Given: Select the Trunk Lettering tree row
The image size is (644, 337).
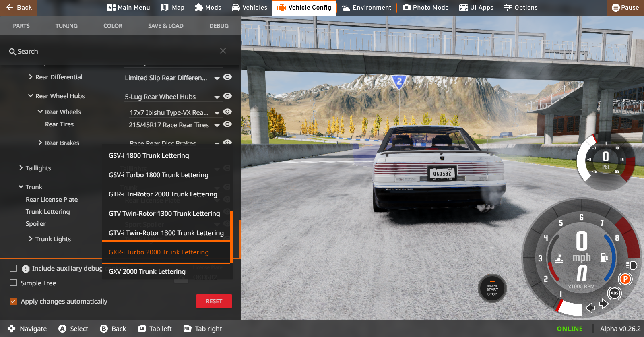Looking at the screenshot, I should (x=47, y=211).
